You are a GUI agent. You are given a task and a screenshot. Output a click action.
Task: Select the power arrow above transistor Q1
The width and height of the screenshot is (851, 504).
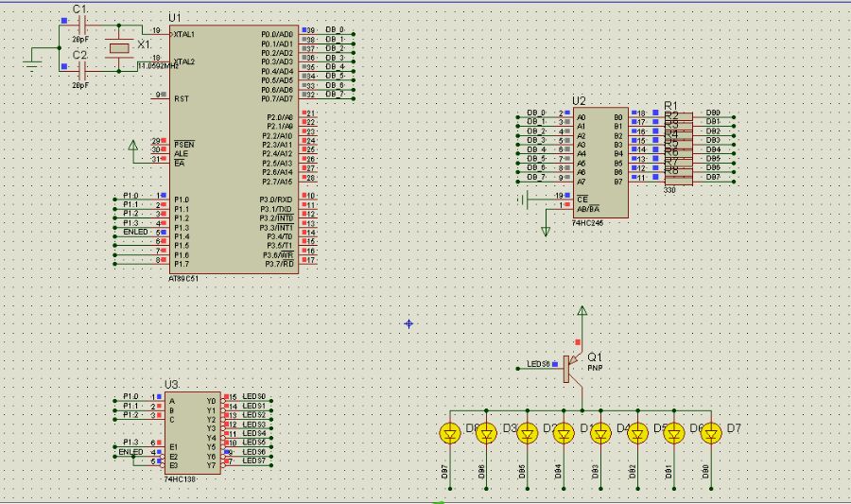pos(582,310)
